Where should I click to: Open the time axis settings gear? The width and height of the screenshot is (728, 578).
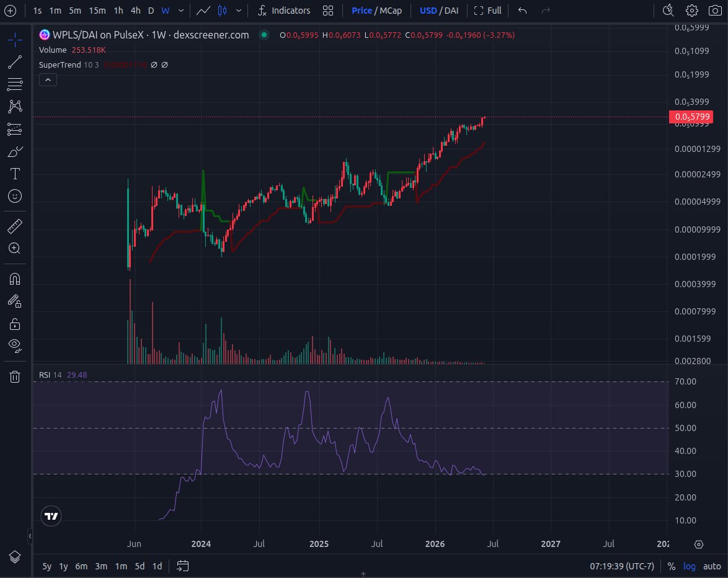coord(699,544)
